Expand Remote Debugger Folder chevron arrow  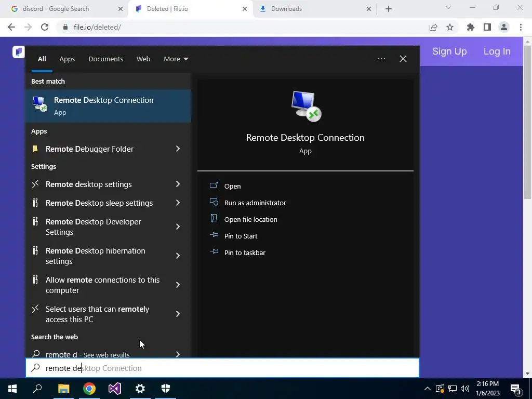coord(178,149)
